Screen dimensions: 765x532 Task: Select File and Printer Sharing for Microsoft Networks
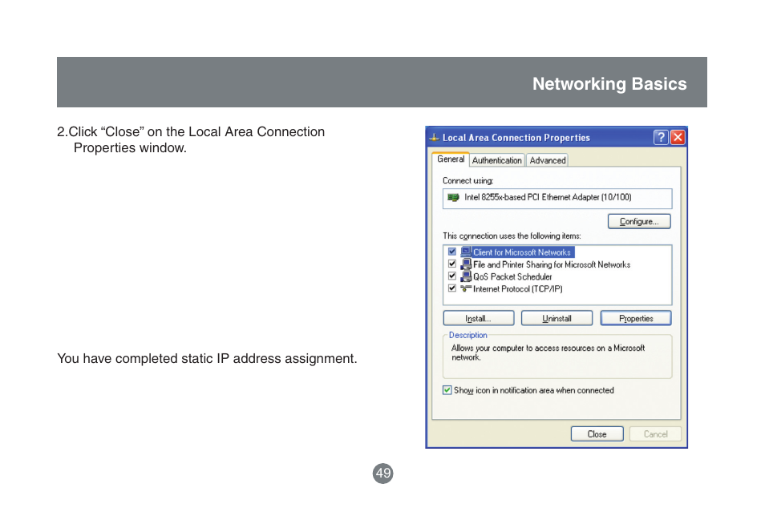[552, 264]
